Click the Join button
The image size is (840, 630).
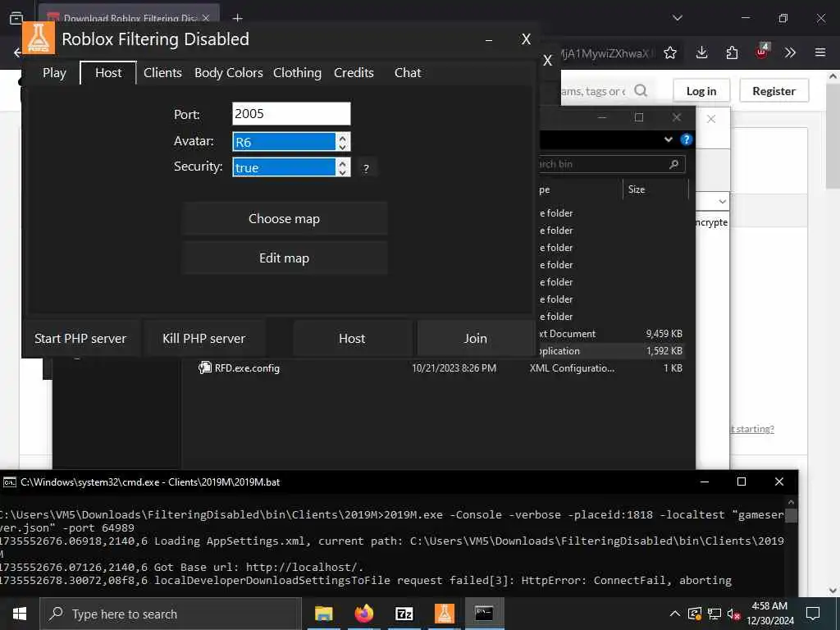[476, 339]
